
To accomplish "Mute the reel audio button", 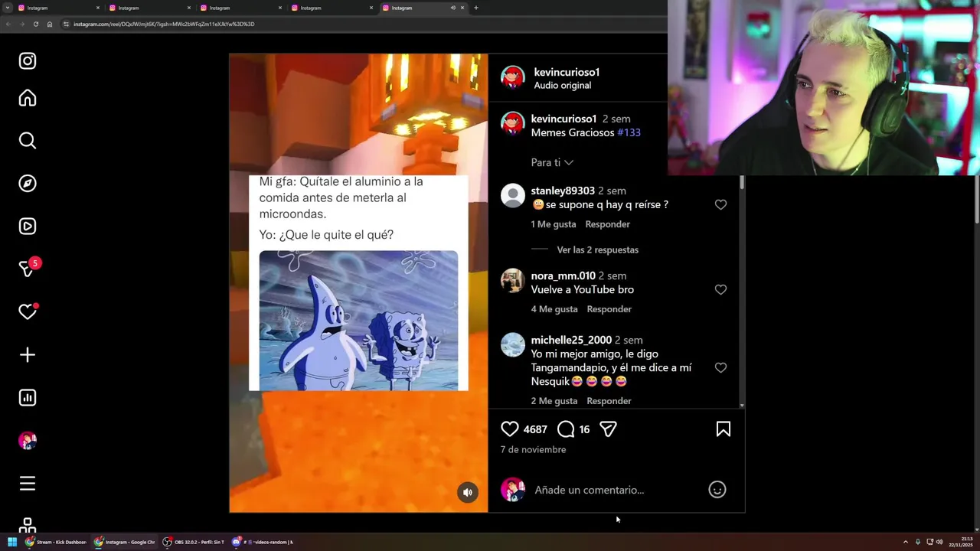I will [468, 493].
